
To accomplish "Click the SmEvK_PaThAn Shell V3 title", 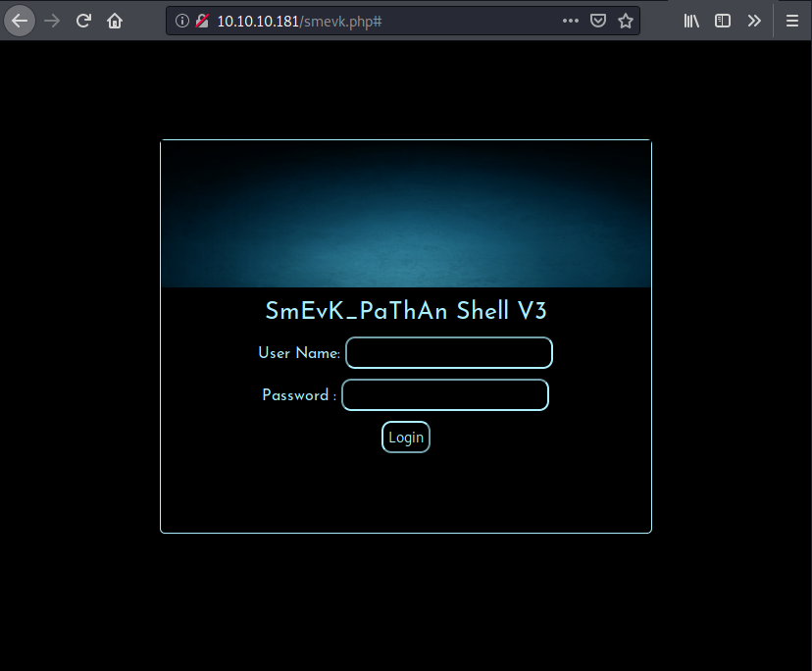I will point(405,311).
